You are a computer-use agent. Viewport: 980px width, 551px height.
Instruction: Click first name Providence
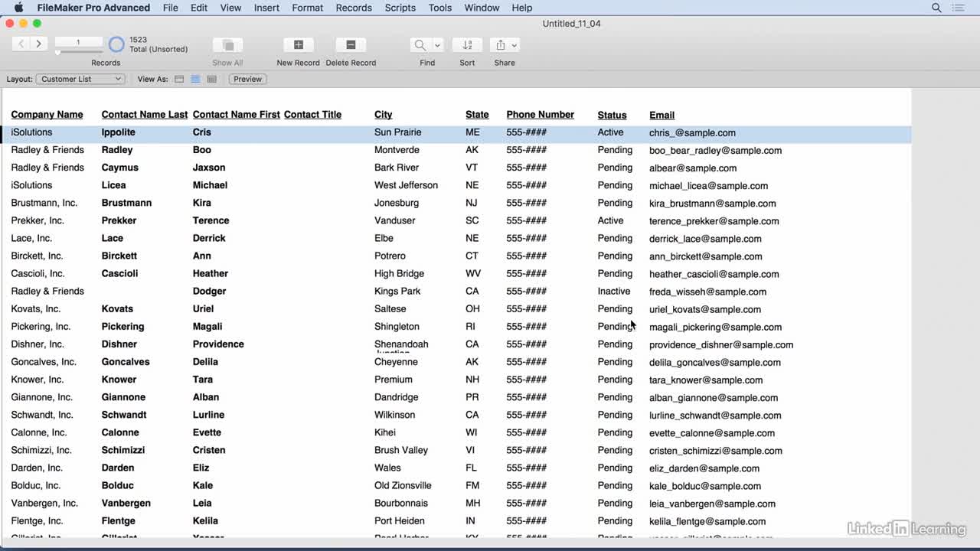pos(218,344)
